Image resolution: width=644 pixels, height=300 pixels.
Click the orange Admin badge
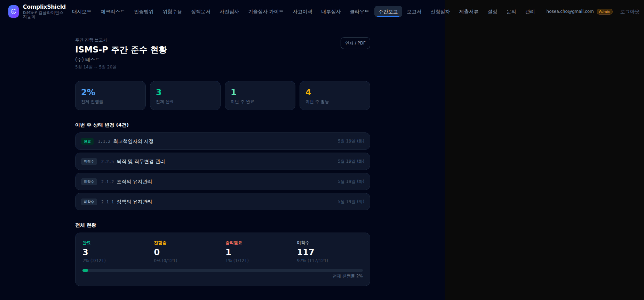[604, 11]
